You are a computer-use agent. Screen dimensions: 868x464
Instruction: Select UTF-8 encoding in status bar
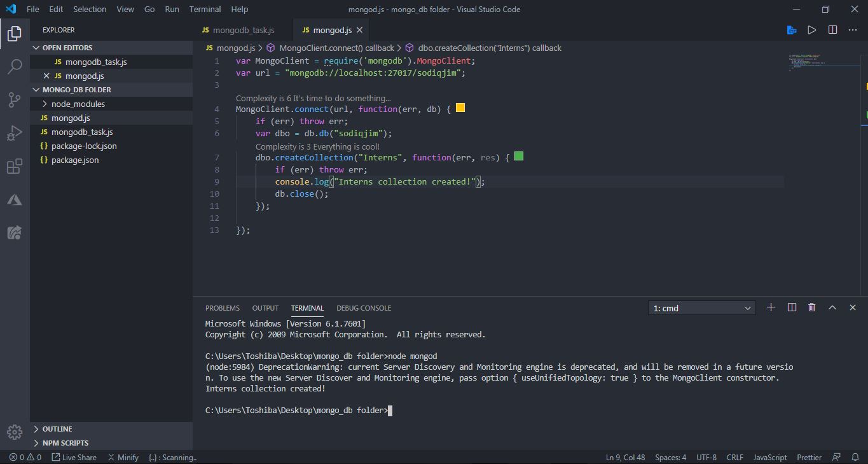point(706,457)
